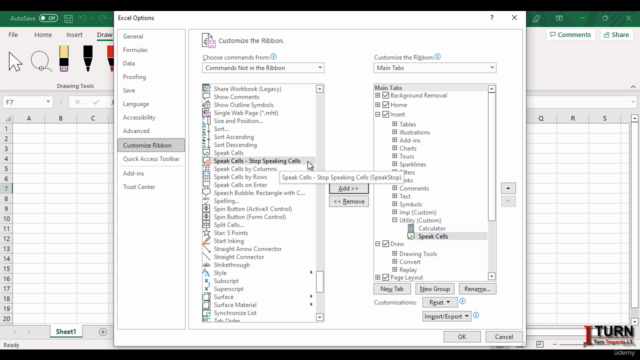640x360 pixels.
Task: Expand the Charts group
Action: click(x=395, y=148)
